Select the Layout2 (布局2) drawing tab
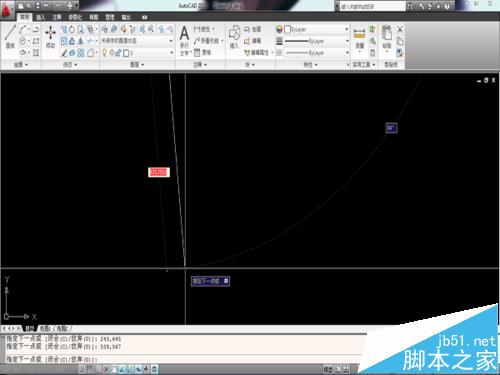Image resolution: width=500 pixels, height=375 pixels. tap(62, 329)
